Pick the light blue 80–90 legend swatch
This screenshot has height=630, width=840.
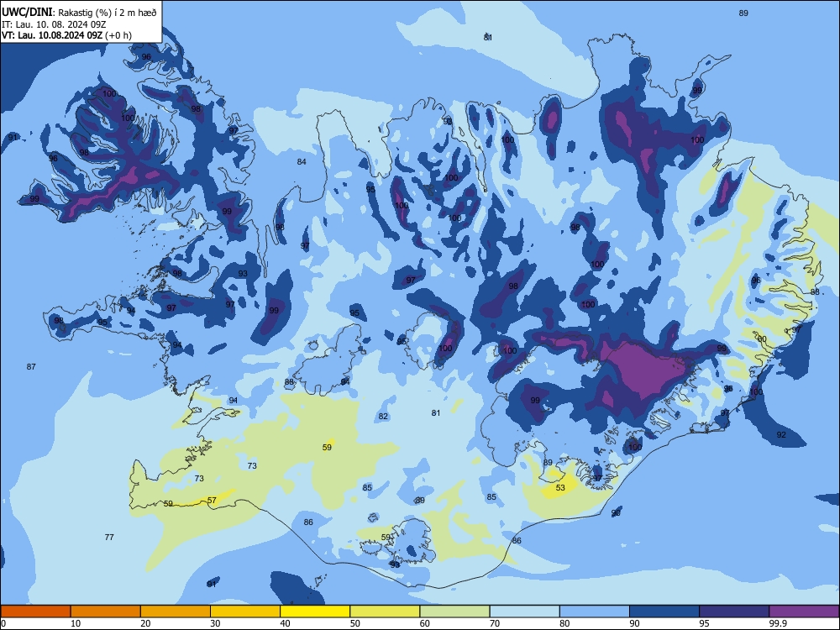tap(595, 612)
